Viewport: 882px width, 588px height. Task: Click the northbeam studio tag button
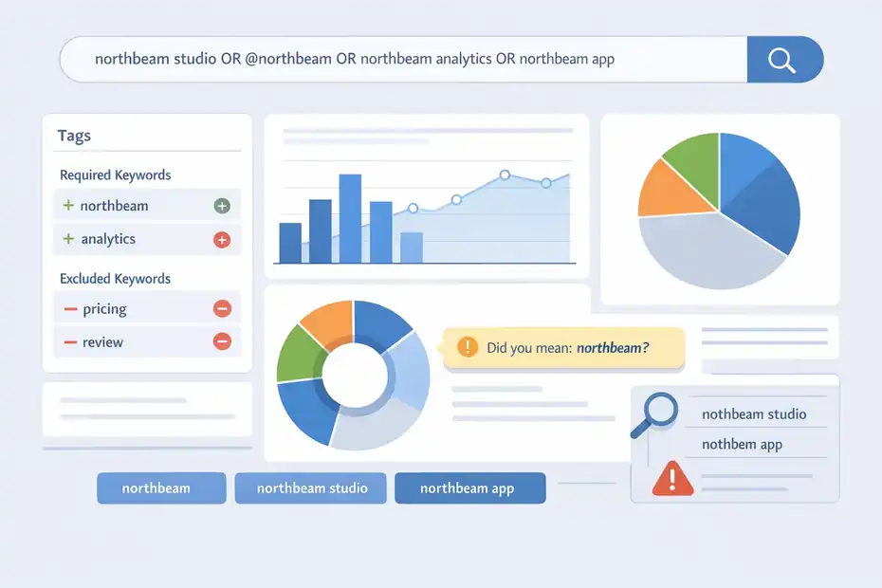[x=310, y=487]
